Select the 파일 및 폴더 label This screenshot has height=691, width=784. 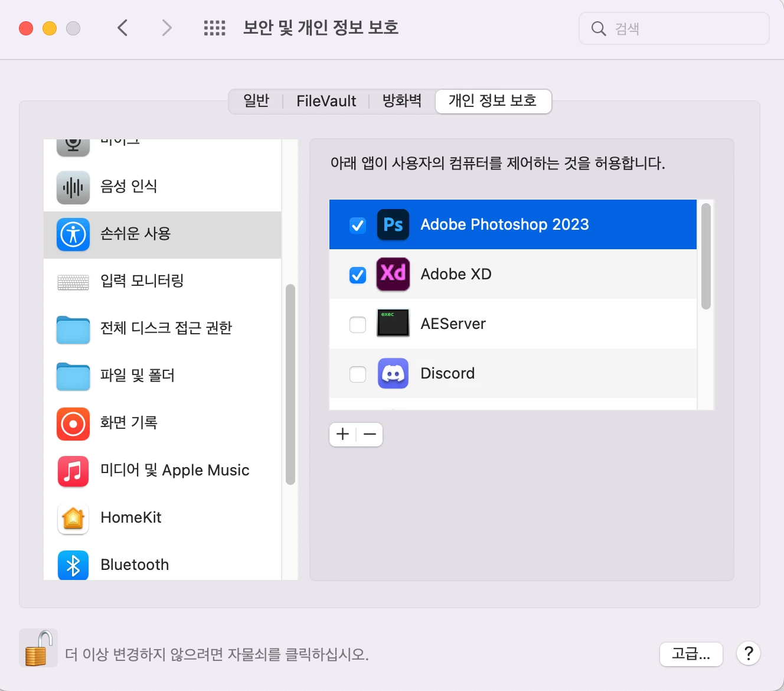(138, 375)
